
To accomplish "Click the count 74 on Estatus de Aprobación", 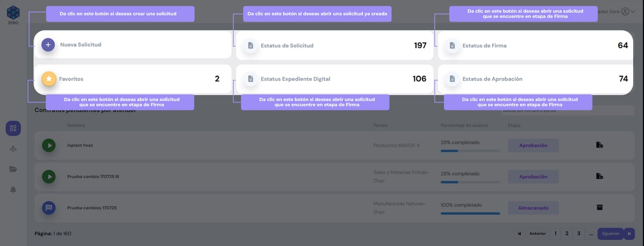I will tap(623, 79).
